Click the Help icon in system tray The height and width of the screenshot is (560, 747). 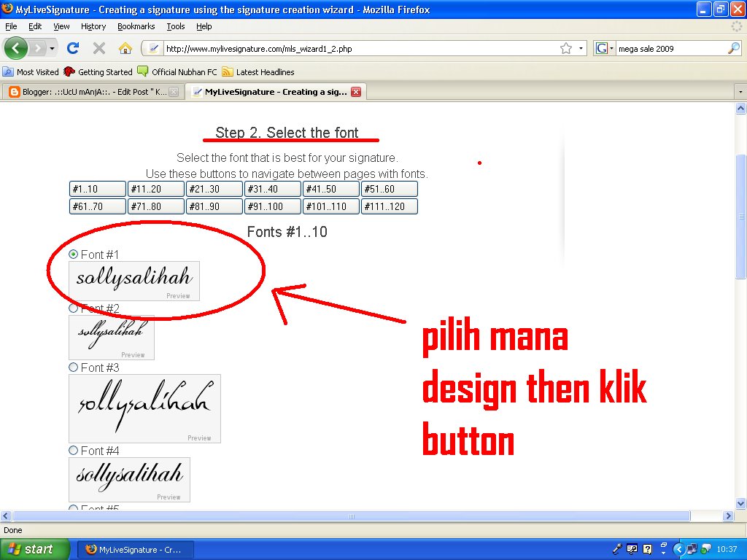[648, 549]
